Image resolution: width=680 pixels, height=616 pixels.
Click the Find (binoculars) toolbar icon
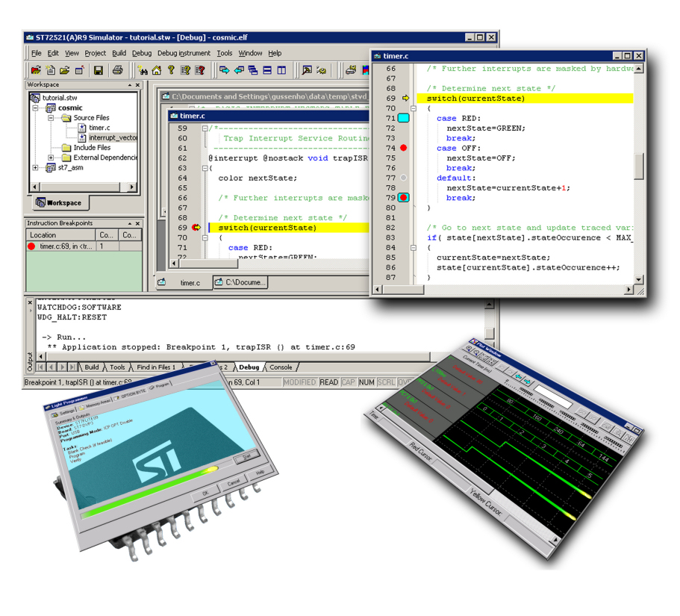[143, 70]
